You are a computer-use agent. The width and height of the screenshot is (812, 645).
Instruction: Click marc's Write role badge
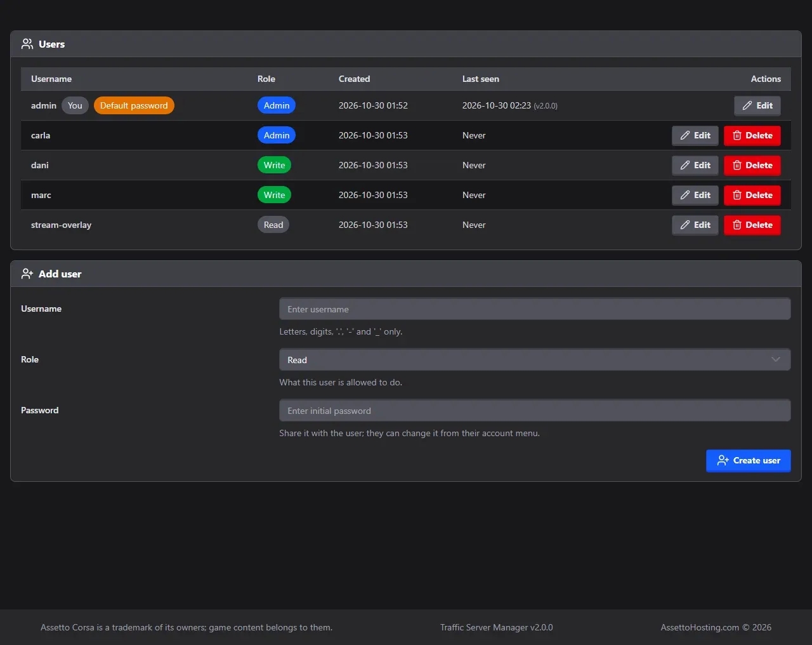tap(274, 195)
